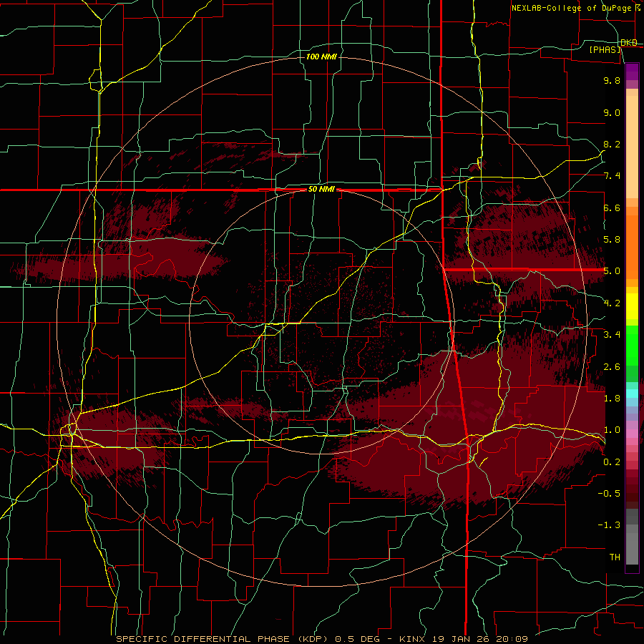Click the KINX station identifier in caption
The image size is (644, 644).
412,639
